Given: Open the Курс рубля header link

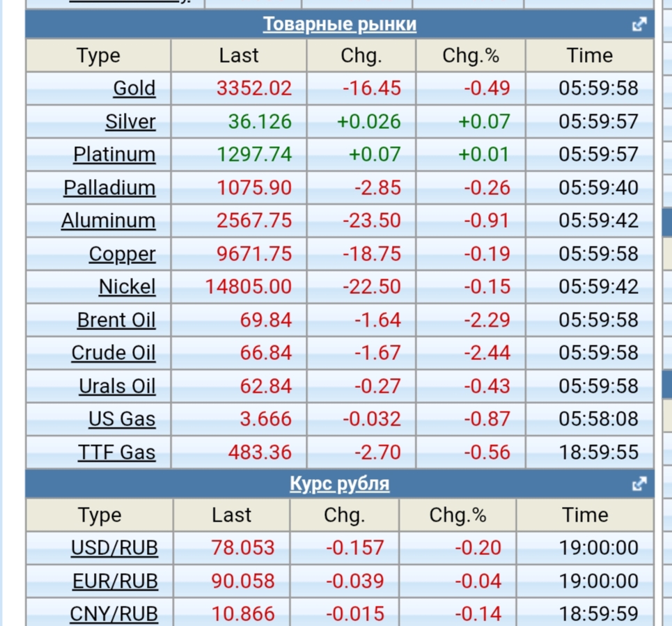Looking at the screenshot, I should click(339, 484).
